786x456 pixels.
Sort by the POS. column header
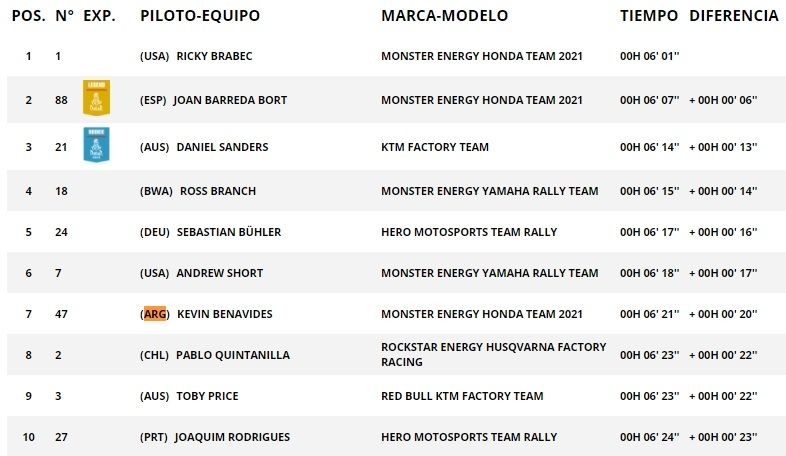[x=27, y=16]
